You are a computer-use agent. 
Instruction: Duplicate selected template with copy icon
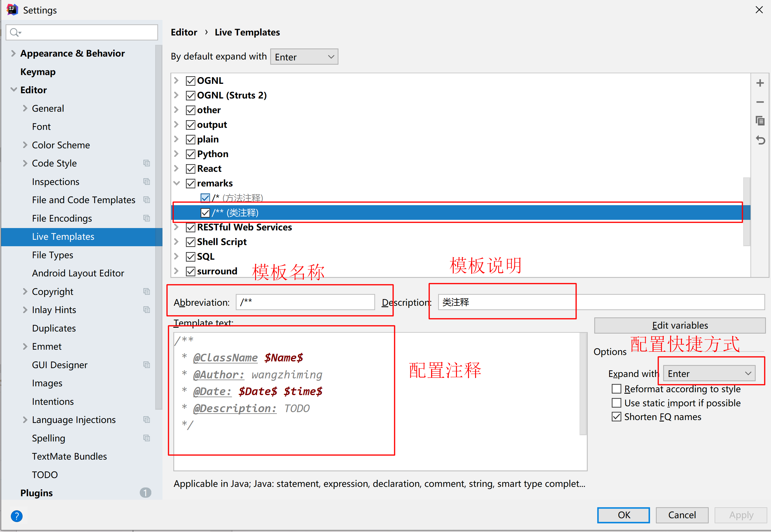pyautogui.click(x=760, y=121)
